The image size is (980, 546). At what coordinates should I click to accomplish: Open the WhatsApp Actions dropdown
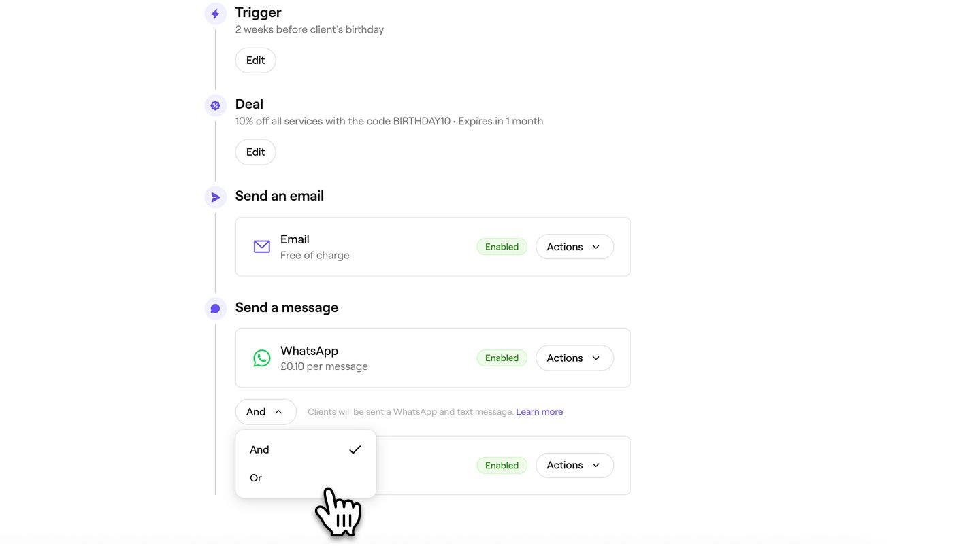[574, 358]
